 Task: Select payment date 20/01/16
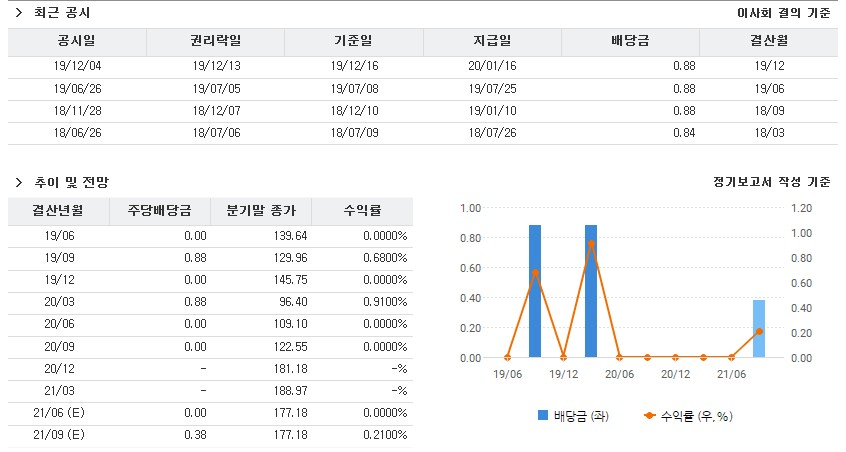pos(493,66)
